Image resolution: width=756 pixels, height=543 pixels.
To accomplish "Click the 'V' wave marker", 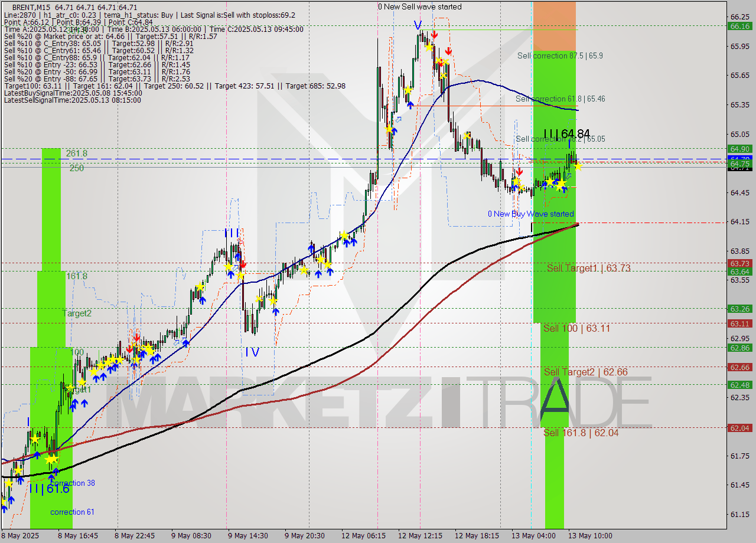I will click(x=418, y=25).
